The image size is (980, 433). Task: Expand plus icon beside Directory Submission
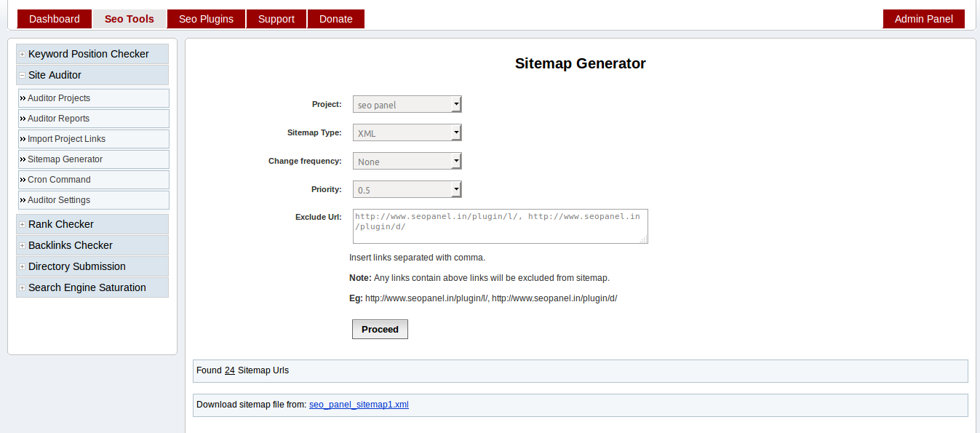pos(23,266)
